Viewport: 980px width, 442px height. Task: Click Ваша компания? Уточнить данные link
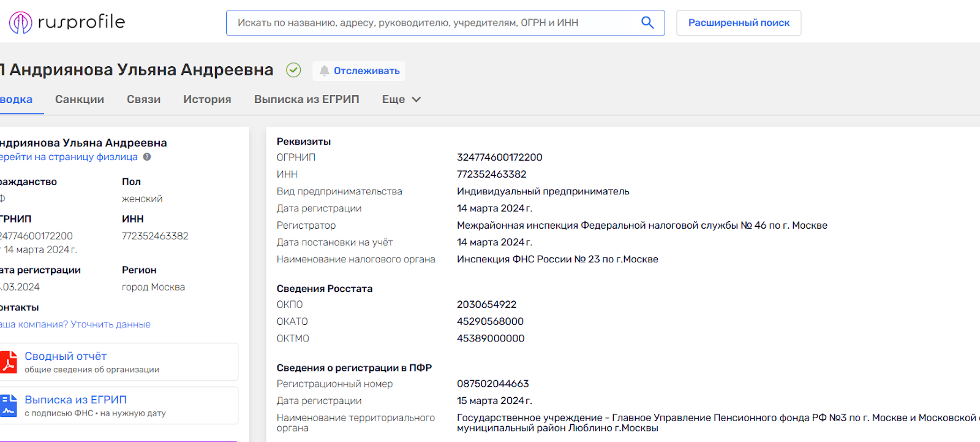75,324
